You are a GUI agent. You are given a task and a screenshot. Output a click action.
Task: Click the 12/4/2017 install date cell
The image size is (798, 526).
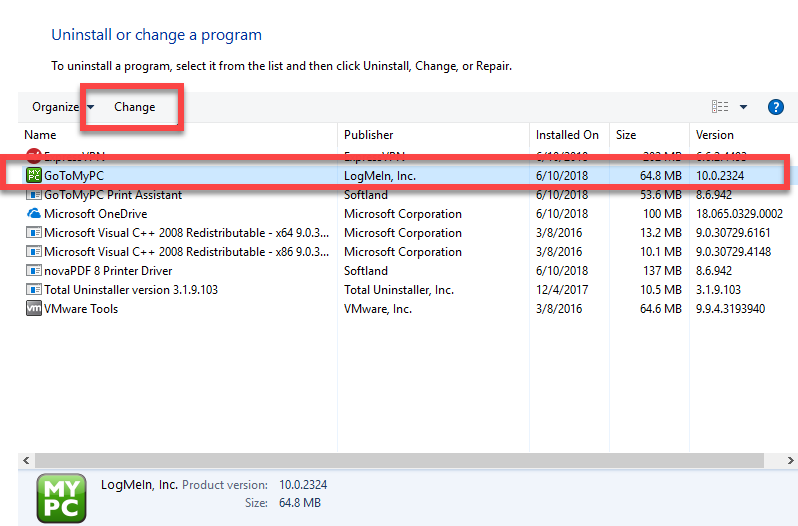pyautogui.click(x=562, y=289)
